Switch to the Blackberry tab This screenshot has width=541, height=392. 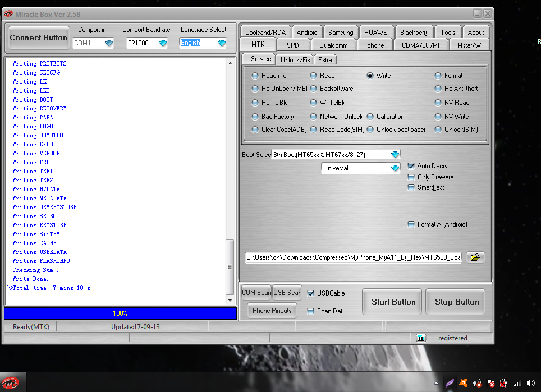[414, 32]
